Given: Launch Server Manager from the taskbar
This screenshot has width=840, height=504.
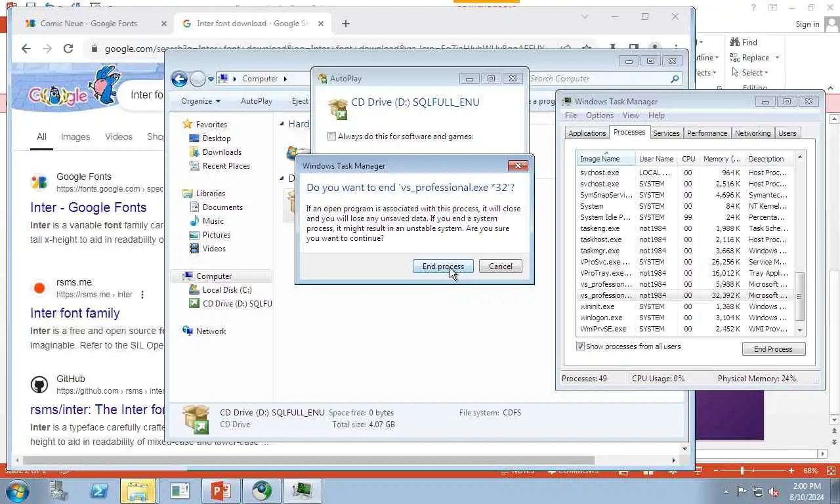Looking at the screenshot, I should (x=58, y=490).
